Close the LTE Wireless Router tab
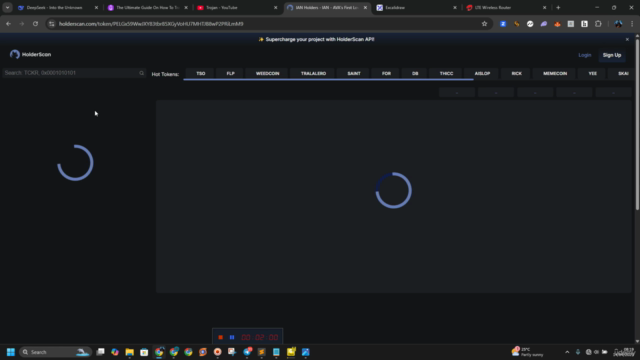Viewport: 640px width, 360px height. (x=544, y=7)
